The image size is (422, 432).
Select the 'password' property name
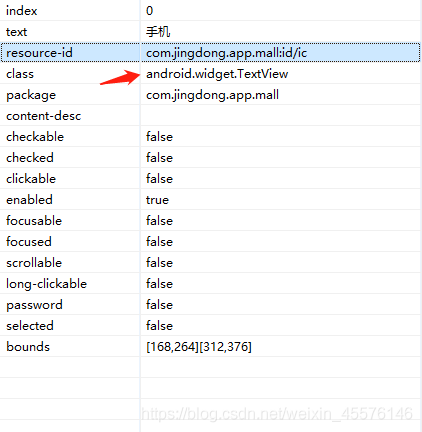[x=34, y=305]
